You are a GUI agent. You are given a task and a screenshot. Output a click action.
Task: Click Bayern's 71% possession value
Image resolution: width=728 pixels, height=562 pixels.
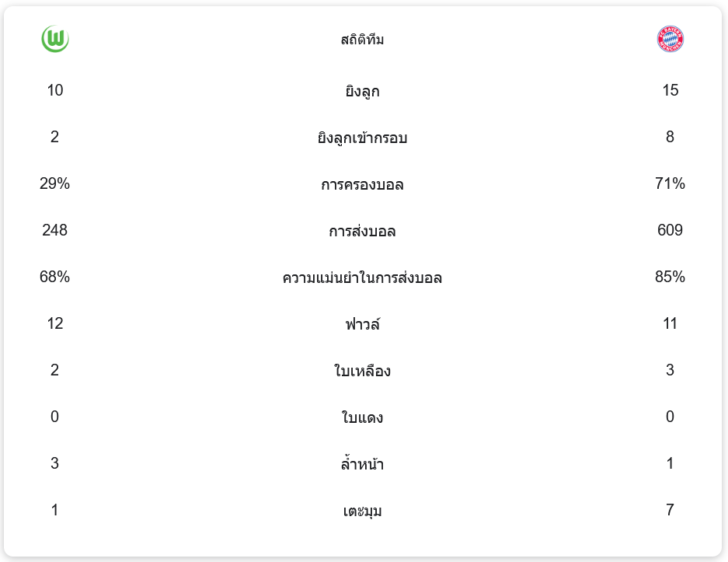(670, 184)
